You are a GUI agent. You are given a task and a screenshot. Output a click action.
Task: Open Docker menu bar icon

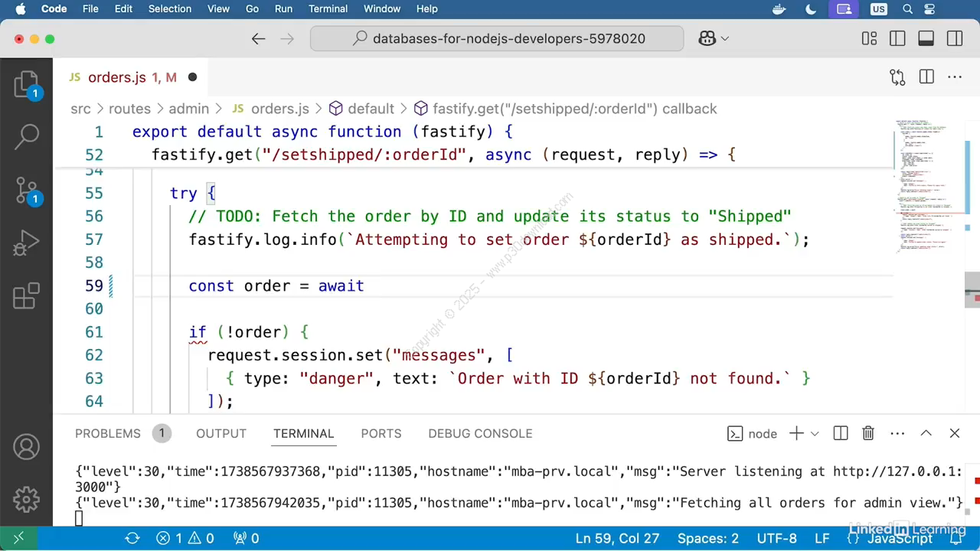[x=779, y=9]
